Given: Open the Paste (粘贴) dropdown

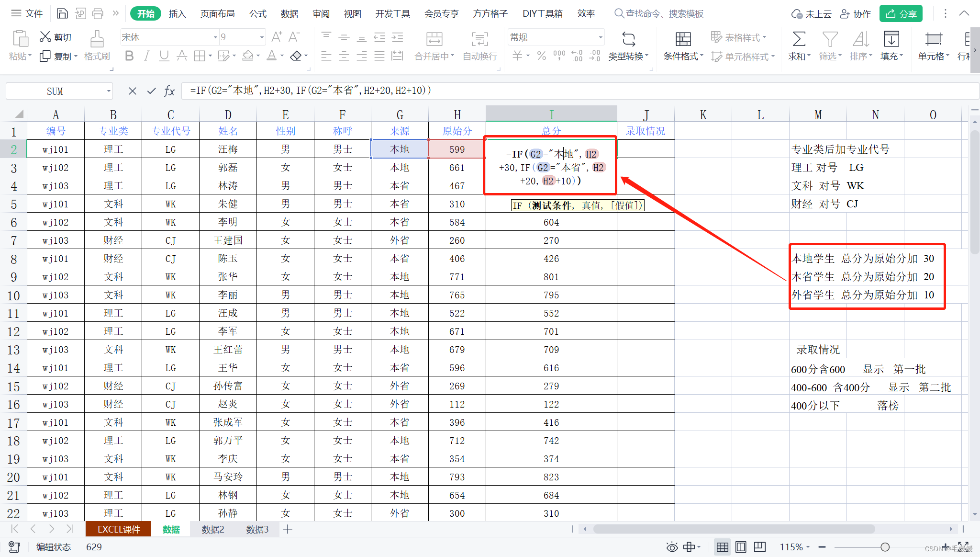Looking at the screenshot, I should [x=20, y=57].
